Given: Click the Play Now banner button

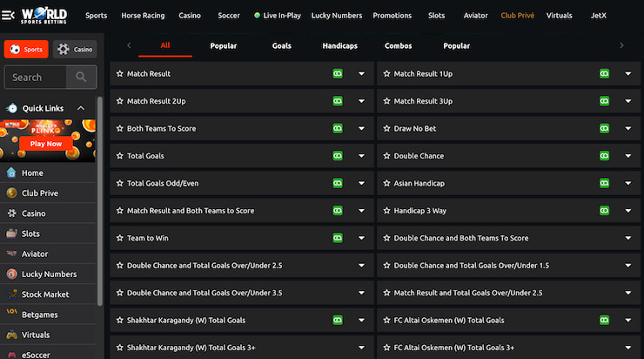Looking at the screenshot, I should (45, 144).
